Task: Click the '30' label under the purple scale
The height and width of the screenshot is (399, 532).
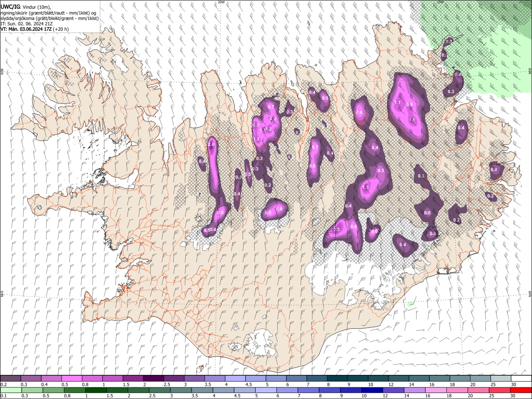Action: (x=514, y=384)
